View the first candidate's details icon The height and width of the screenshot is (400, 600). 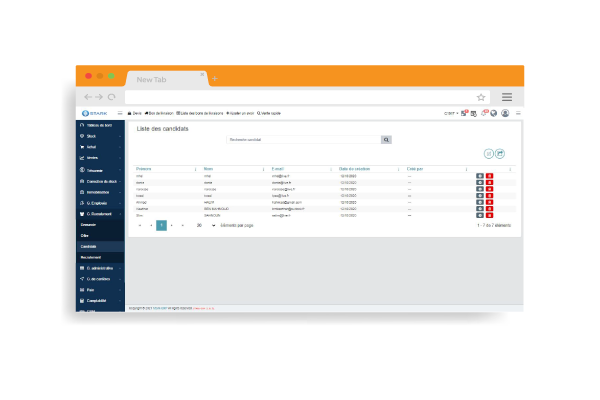(x=480, y=176)
